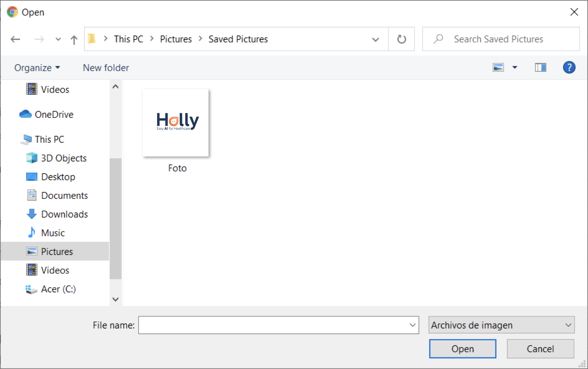Click the Acer (C:) drive icon
The width and height of the screenshot is (588, 369).
[x=31, y=289]
